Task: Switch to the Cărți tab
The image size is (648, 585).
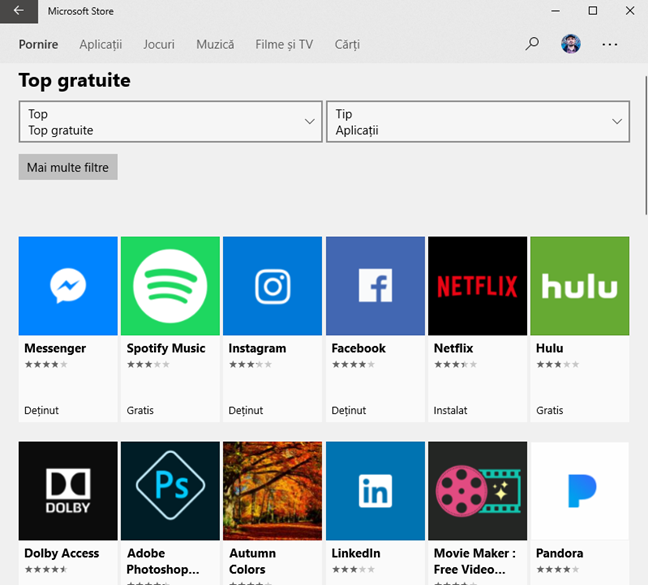Action: coord(347,44)
